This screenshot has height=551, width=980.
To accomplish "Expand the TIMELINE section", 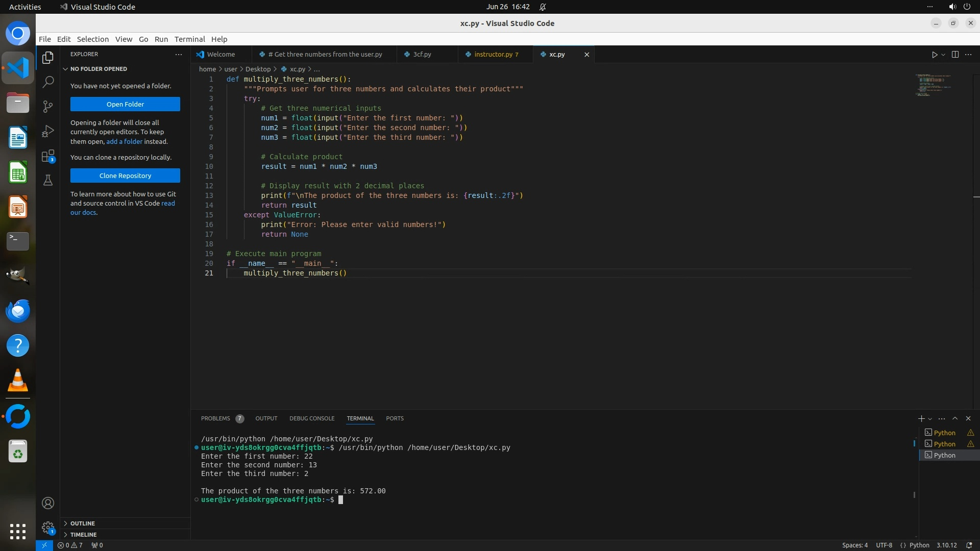I will [x=83, y=535].
